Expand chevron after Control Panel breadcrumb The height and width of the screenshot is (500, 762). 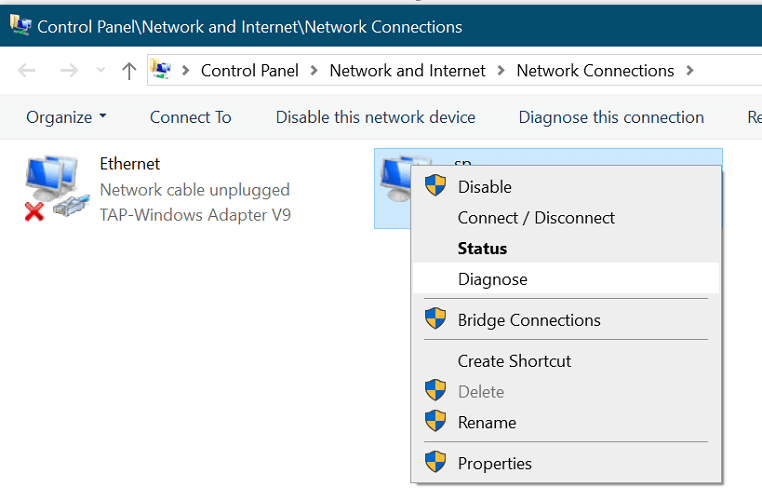(314, 71)
